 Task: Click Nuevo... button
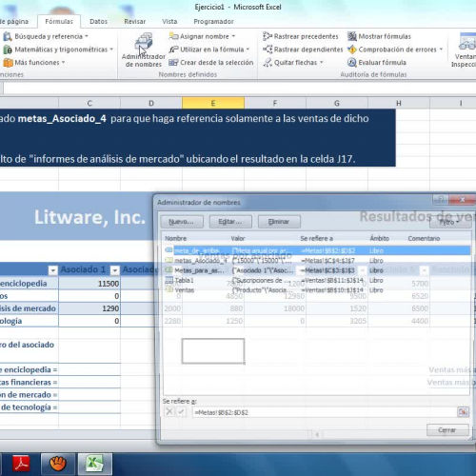(x=182, y=222)
